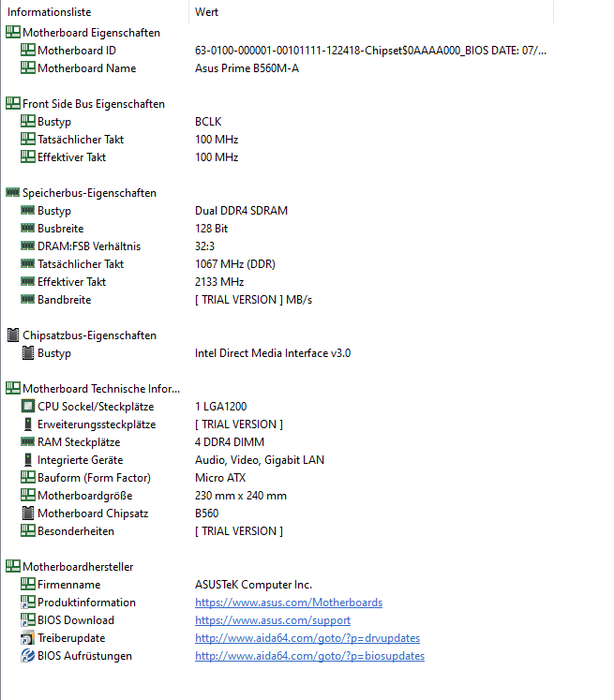Click the Speicherbus-Eigenschaften memory icon
Image resolution: width=614 pixels, height=700 pixels.
click(x=13, y=192)
